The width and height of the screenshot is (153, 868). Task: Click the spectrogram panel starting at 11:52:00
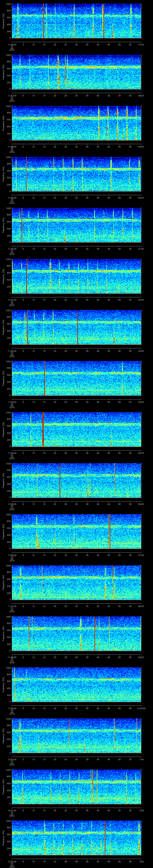[76, 327]
